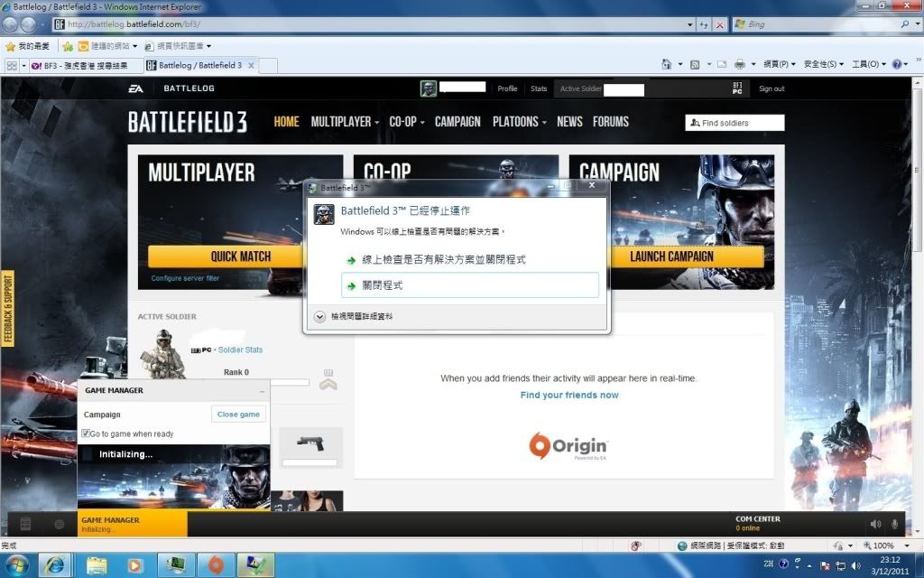Open the address bar history dropdown arrow

pyautogui.click(x=690, y=24)
